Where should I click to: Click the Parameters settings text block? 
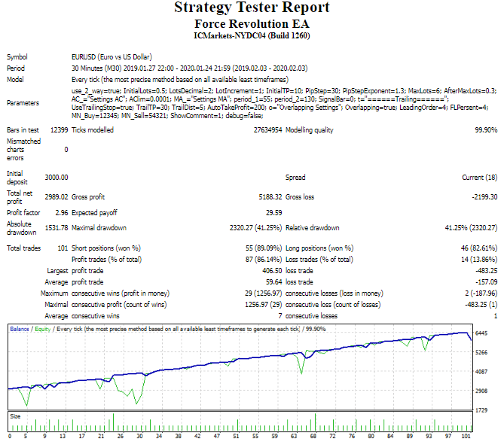[283, 103]
